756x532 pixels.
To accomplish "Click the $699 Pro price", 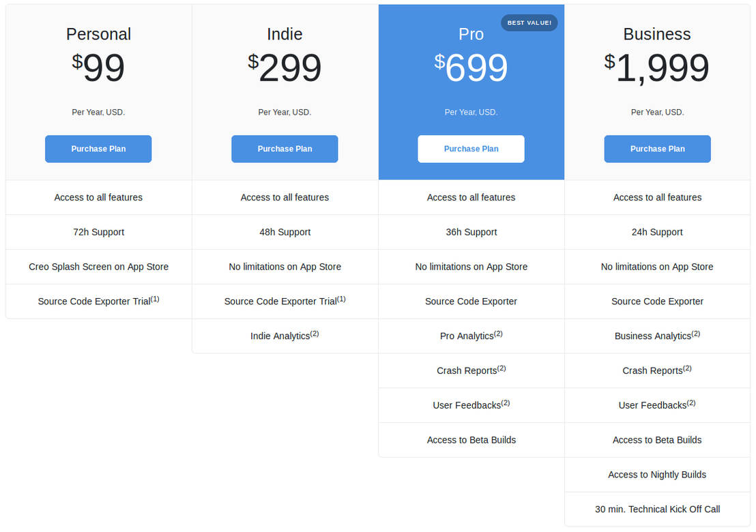I will pyautogui.click(x=471, y=68).
